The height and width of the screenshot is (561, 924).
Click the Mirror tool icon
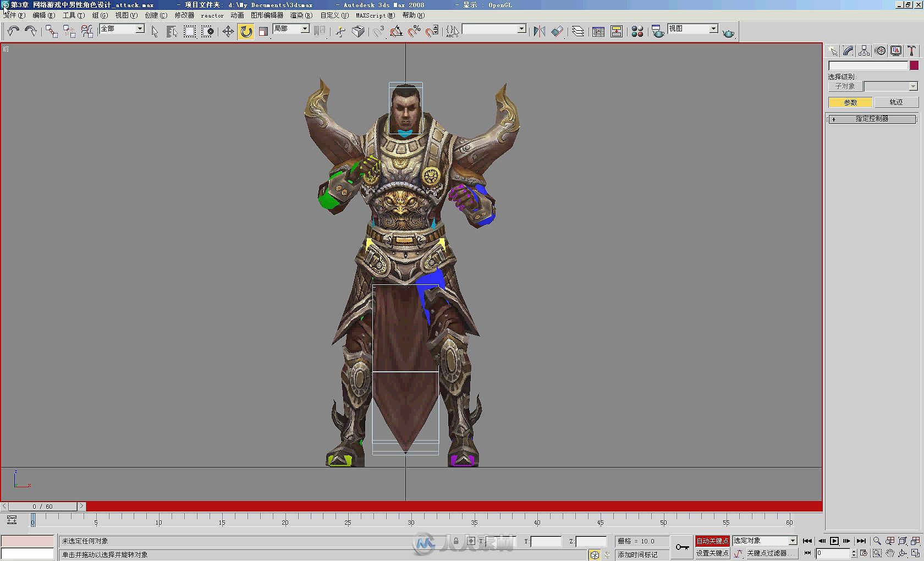539,31
